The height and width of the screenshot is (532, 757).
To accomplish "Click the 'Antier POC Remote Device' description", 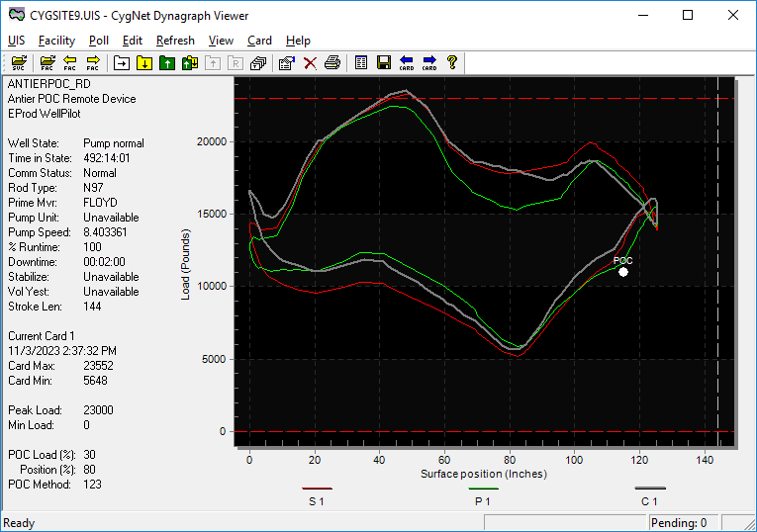I will (72, 99).
